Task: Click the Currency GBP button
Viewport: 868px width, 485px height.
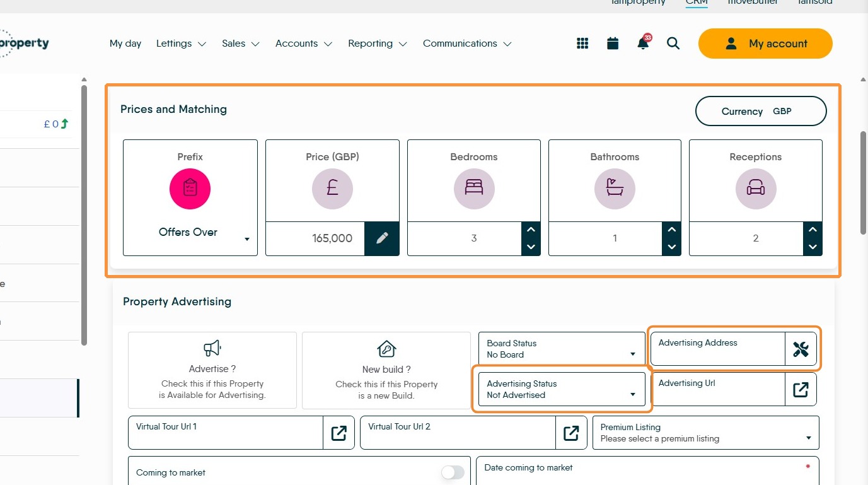Action: (761, 112)
